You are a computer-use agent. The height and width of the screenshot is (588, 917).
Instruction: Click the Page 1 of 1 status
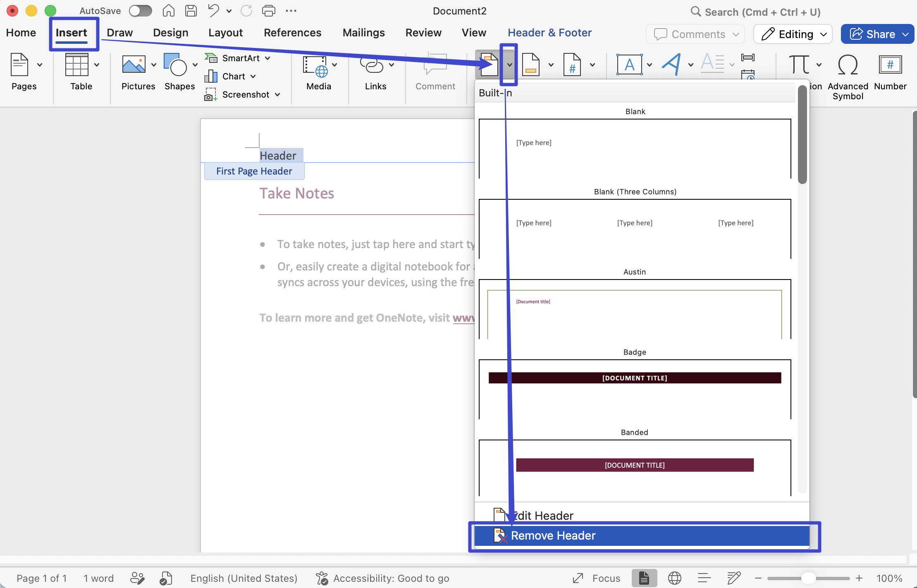(42, 578)
